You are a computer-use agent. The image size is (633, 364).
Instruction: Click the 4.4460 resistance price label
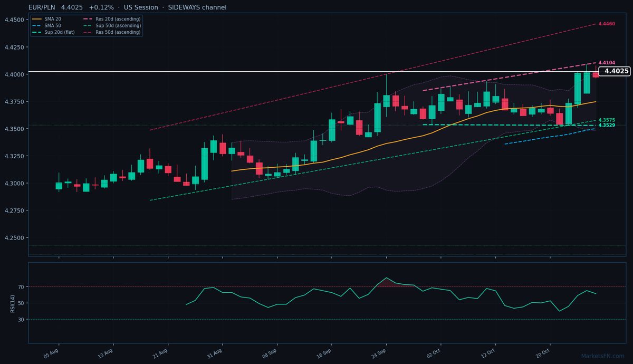point(607,24)
